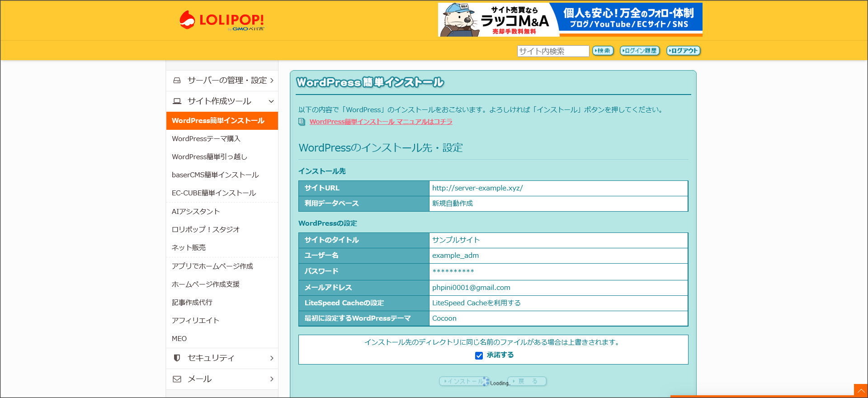Expand the セキュリティ chevron
Viewport: 868px width, 398px height.
coord(272,358)
